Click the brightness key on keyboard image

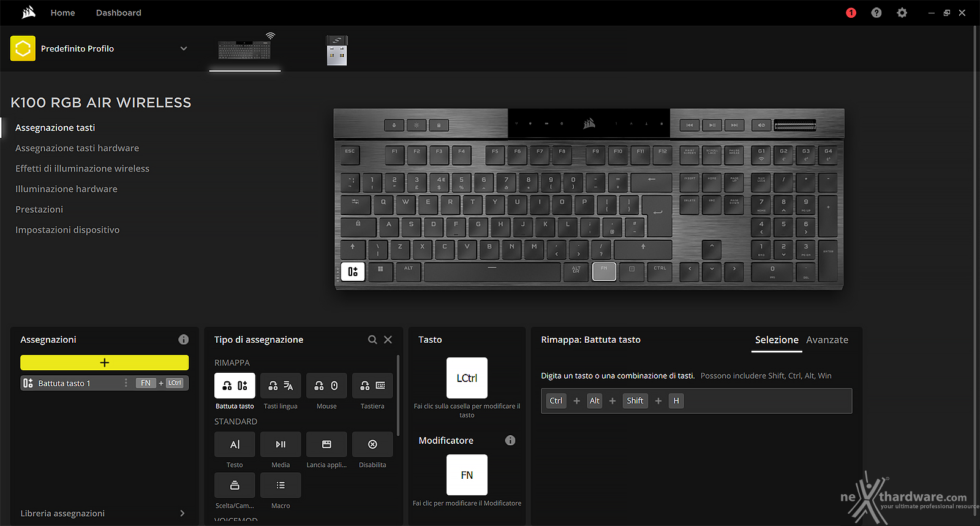pyautogui.click(x=417, y=125)
